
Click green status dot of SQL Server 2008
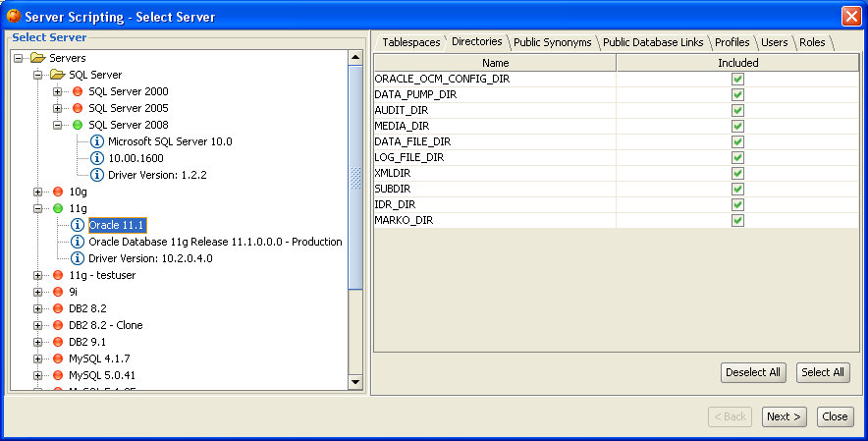[x=78, y=125]
